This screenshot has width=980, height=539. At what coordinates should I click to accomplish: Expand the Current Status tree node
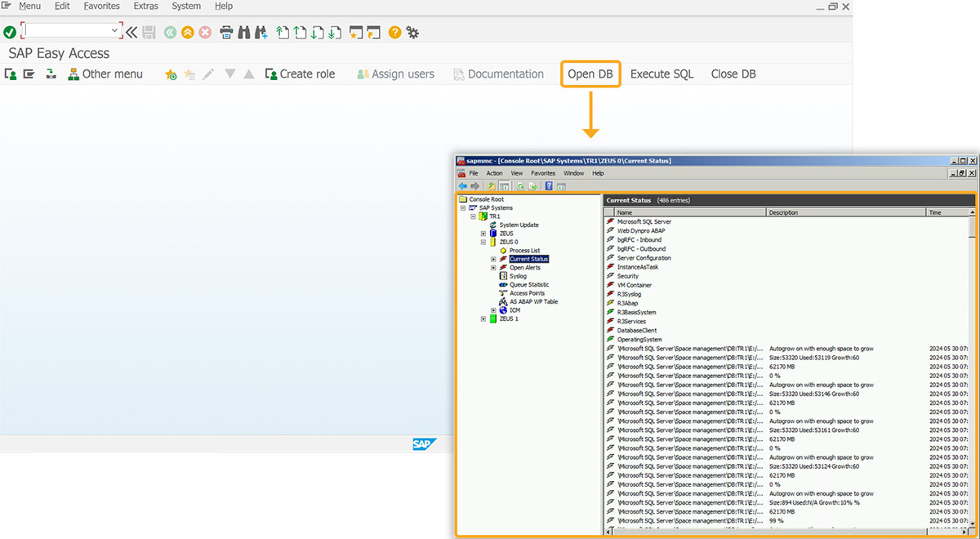click(x=493, y=259)
